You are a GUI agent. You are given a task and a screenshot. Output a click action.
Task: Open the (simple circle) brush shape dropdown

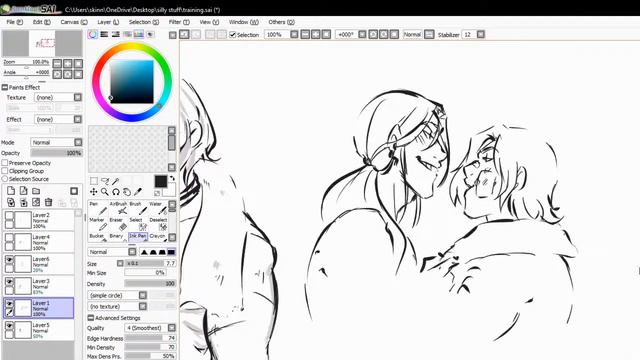[142, 295]
